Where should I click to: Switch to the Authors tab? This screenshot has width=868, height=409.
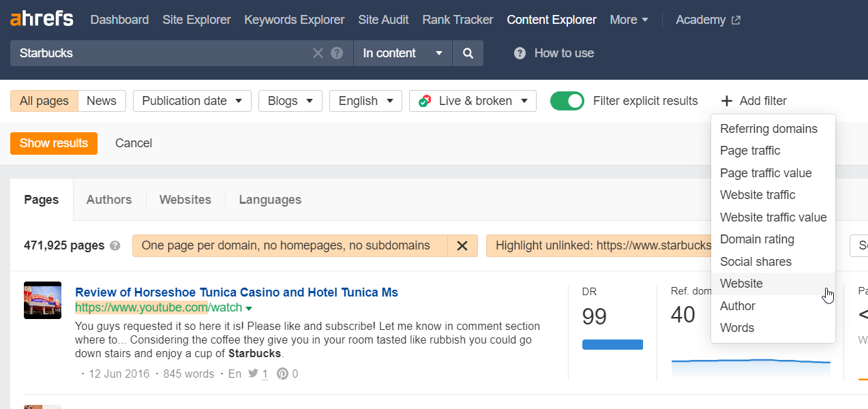click(109, 200)
